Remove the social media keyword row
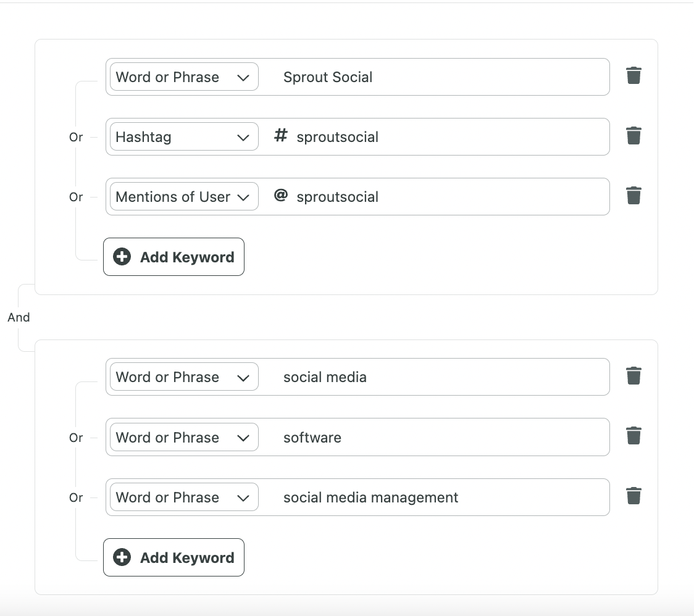This screenshot has height=616, width=694. coord(633,376)
